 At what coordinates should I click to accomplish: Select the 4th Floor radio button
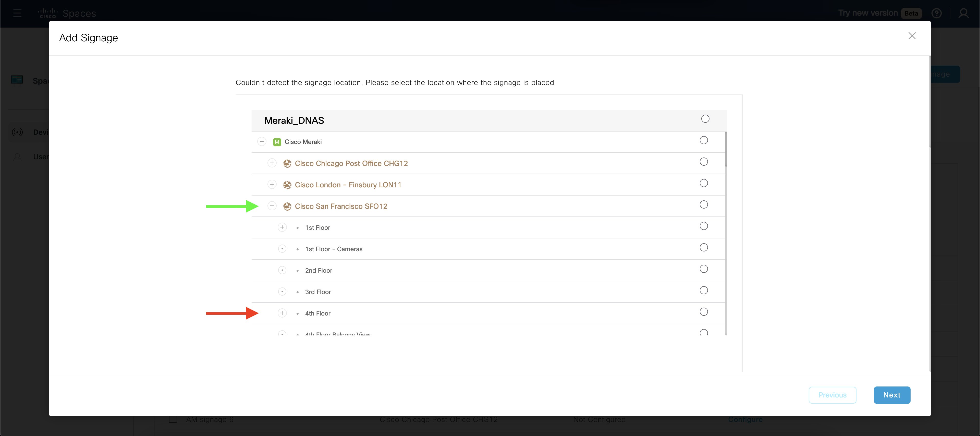coord(703,312)
